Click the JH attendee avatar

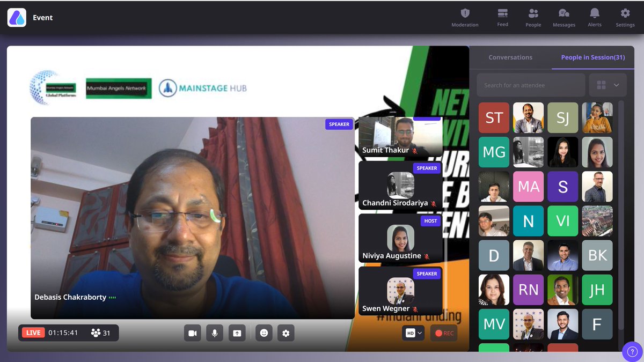tap(597, 290)
